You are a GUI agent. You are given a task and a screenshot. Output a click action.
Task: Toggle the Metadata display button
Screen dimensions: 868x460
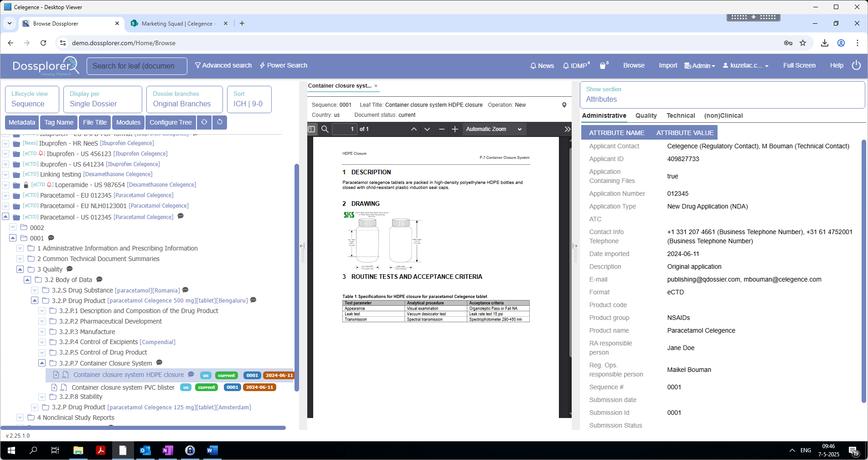22,122
